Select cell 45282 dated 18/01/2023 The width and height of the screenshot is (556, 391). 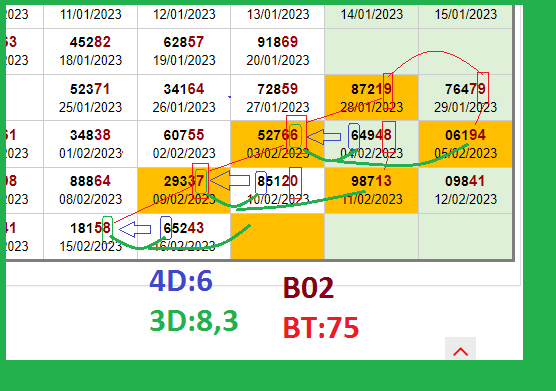click(90, 51)
